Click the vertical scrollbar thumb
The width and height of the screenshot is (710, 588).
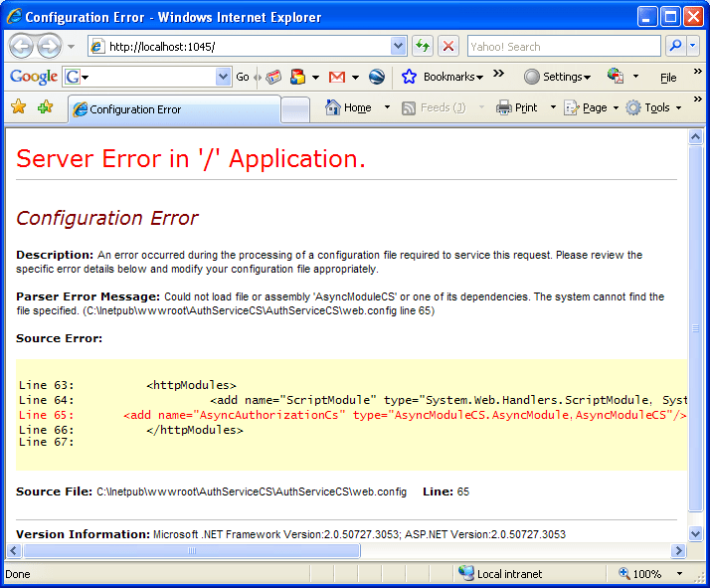click(x=695, y=328)
